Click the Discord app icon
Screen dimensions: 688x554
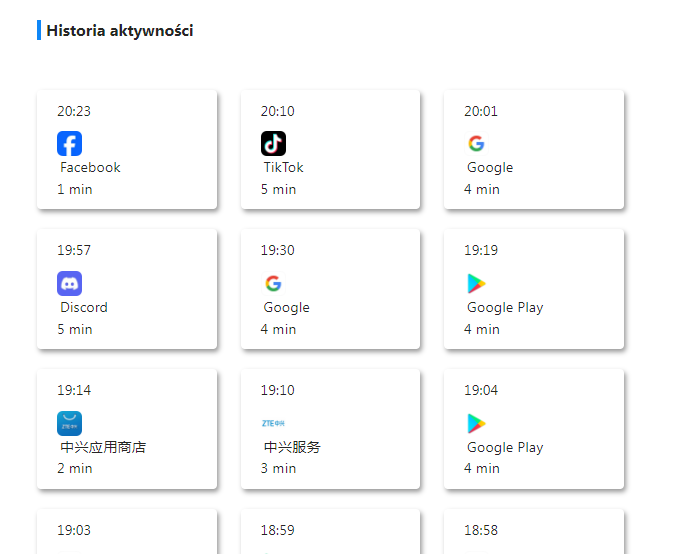[x=69, y=283]
